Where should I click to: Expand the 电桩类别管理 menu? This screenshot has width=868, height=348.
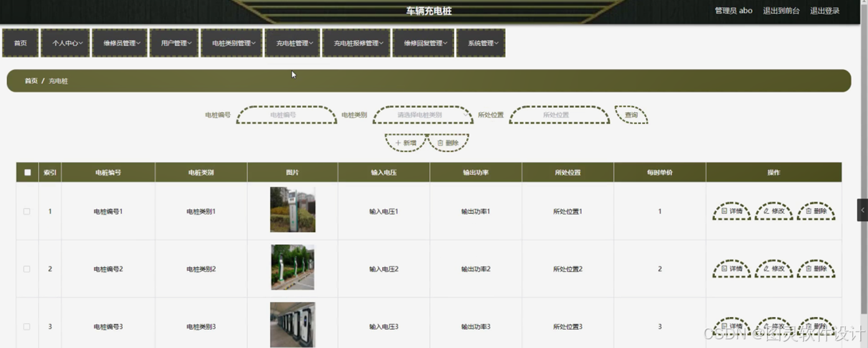[231, 43]
